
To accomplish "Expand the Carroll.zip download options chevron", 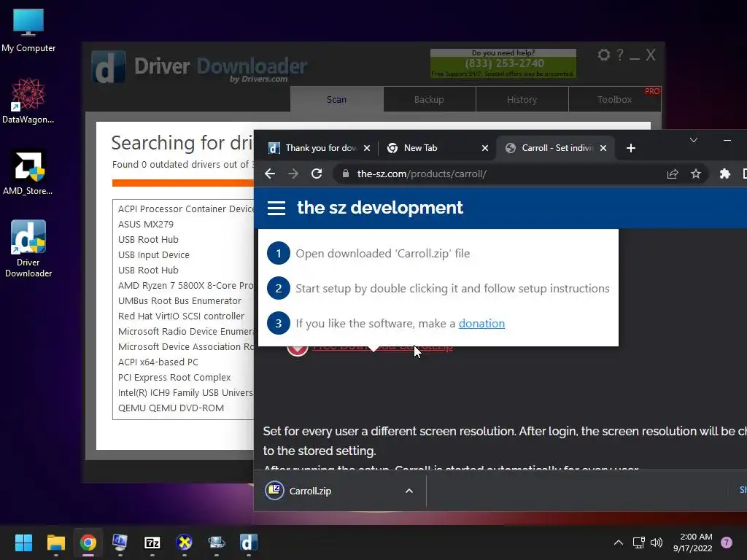I will [409, 491].
